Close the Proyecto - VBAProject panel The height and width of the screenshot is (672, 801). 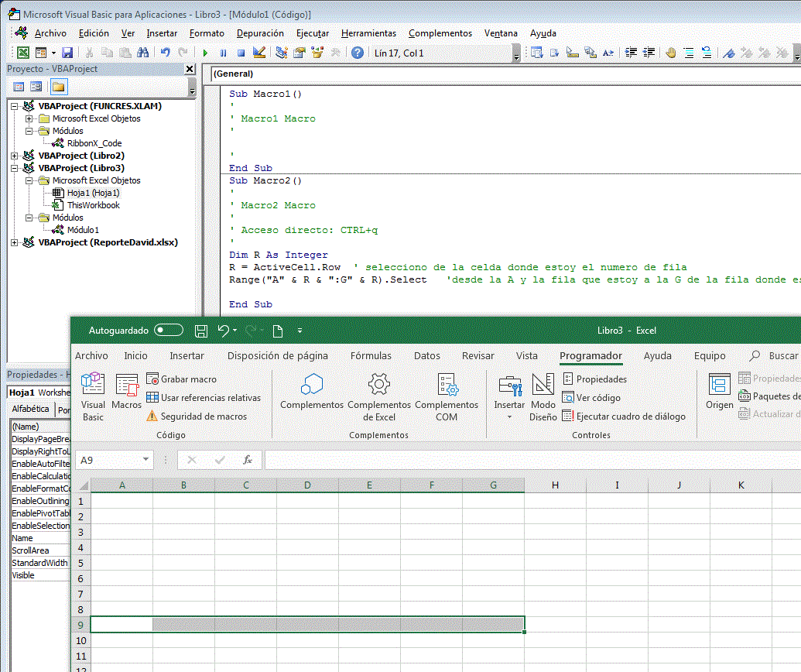click(x=190, y=68)
